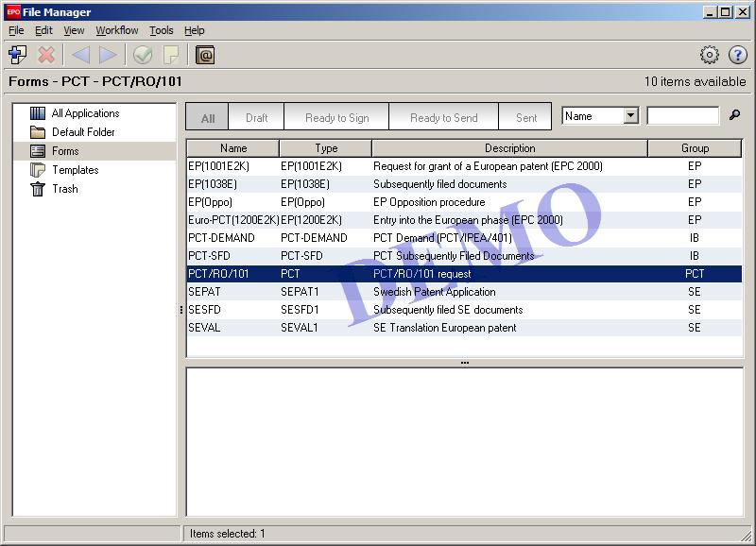Select the EP(1038E) form name
Viewport: 756px width, 546px height.
pos(213,184)
